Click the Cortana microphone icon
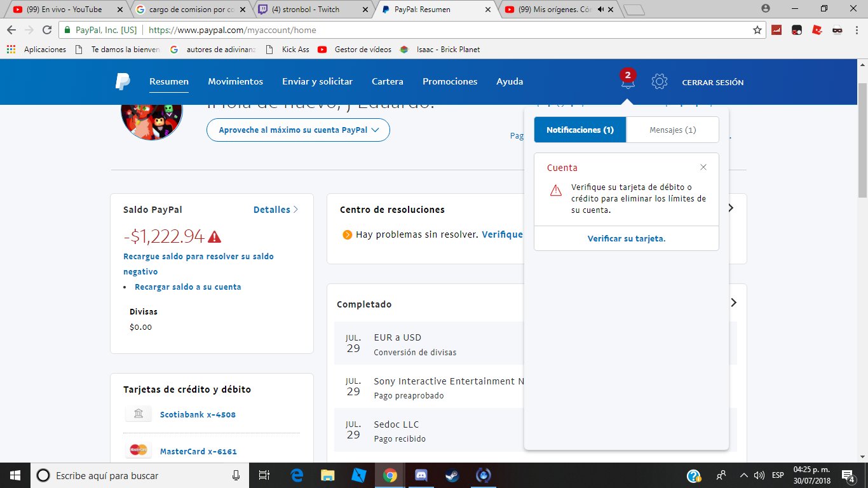Viewport: 868px width, 488px height. click(x=236, y=475)
